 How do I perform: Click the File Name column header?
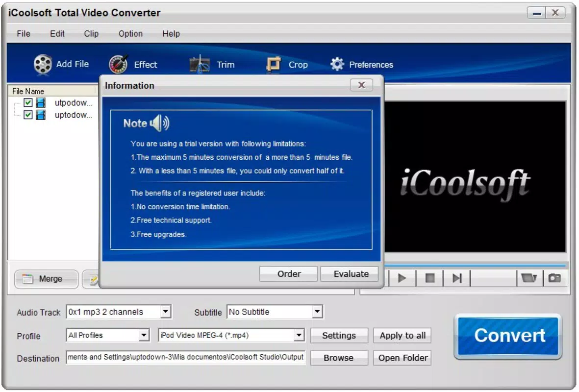[x=52, y=91]
